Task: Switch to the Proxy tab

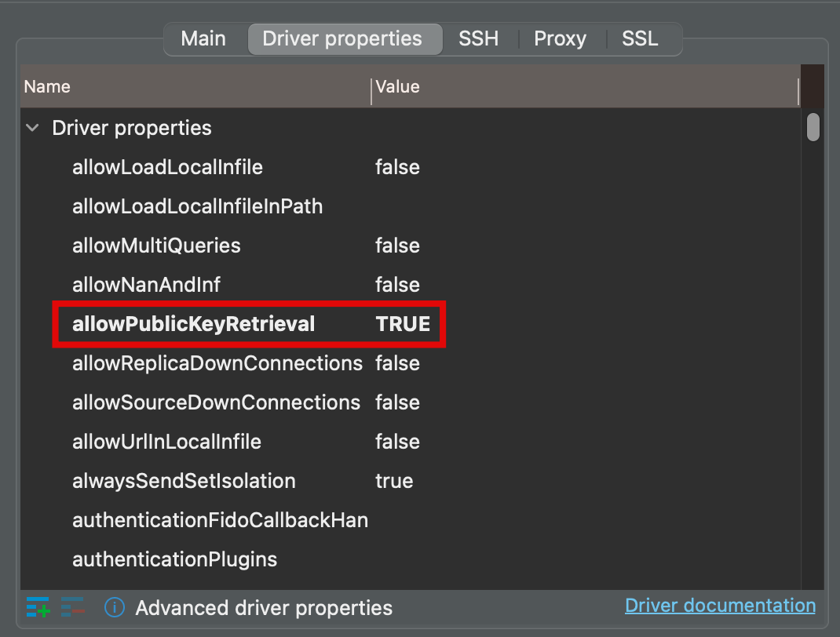Action: pyautogui.click(x=560, y=38)
